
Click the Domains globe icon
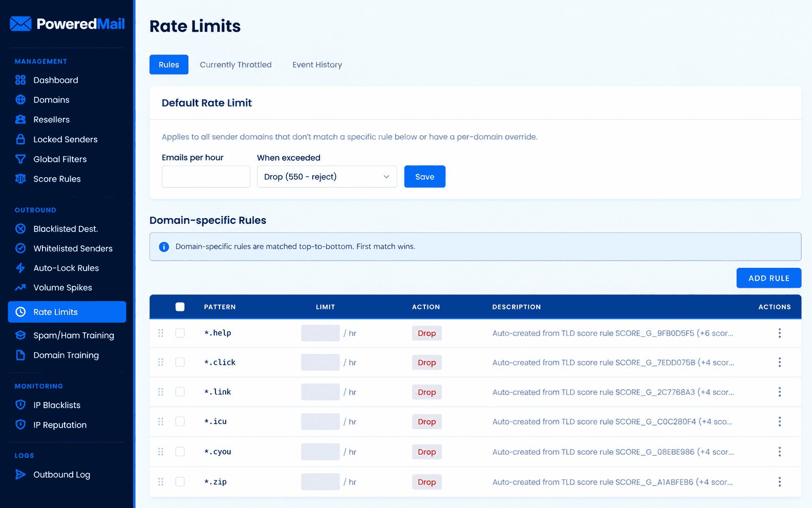[x=20, y=100]
